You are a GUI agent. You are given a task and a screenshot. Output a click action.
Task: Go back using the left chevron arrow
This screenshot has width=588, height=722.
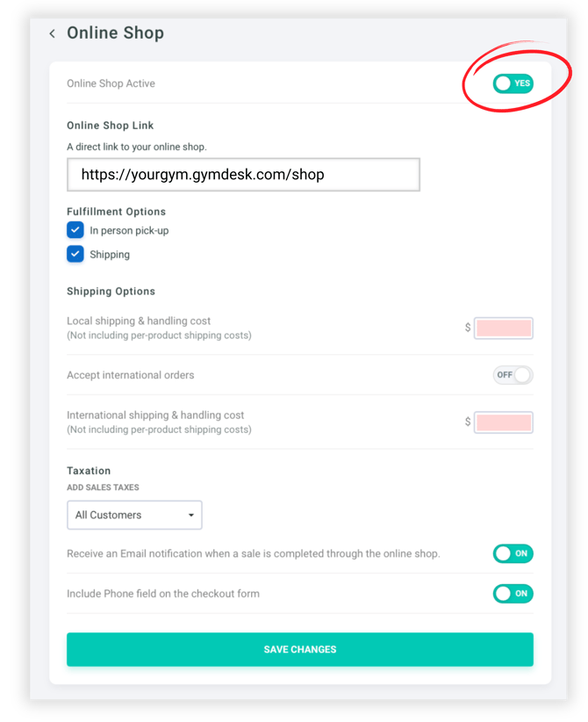pos(53,34)
